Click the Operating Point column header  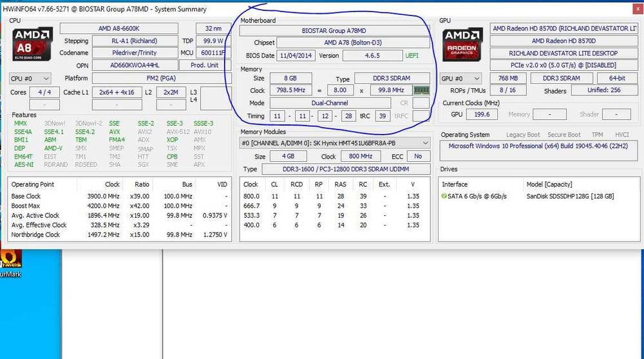point(33,184)
